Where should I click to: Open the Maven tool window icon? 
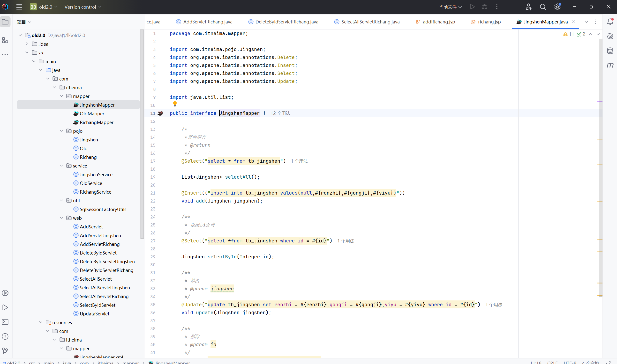pyautogui.click(x=610, y=65)
